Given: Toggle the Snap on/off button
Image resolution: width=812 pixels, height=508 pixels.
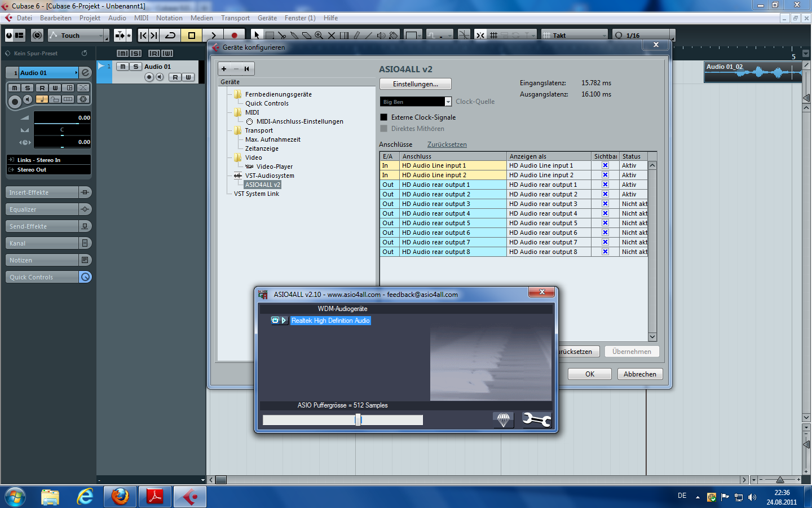Looking at the screenshot, I should [480, 35].
